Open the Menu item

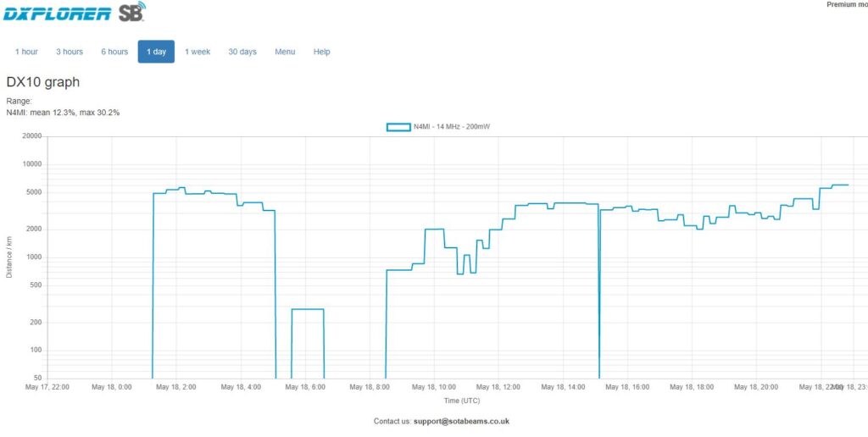[x=285, y=52]
